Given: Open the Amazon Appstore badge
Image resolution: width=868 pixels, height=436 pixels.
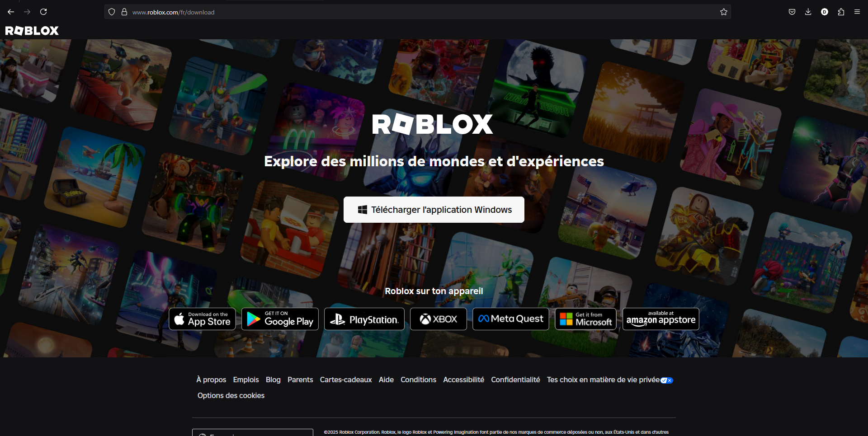Looking at the screenshot, I should 660,319.
